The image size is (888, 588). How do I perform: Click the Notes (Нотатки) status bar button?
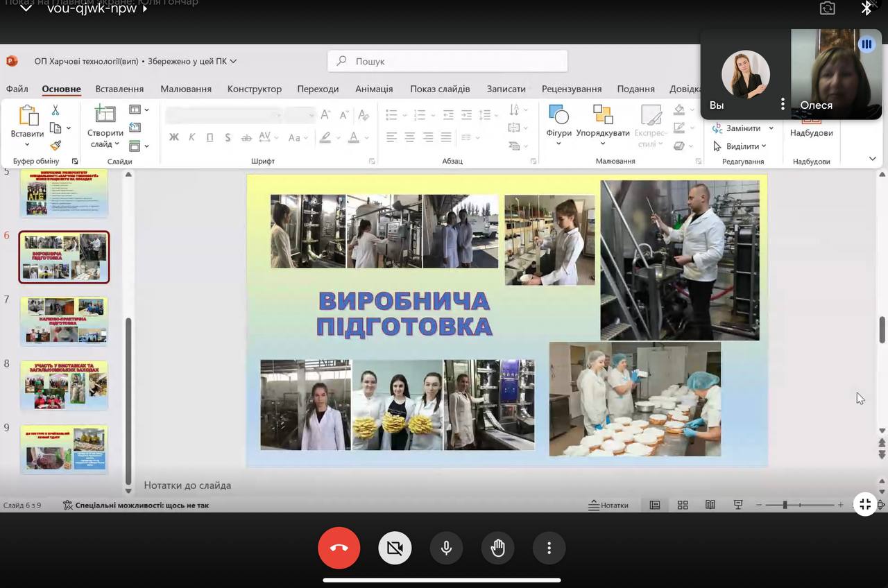(x=608, y=505)
